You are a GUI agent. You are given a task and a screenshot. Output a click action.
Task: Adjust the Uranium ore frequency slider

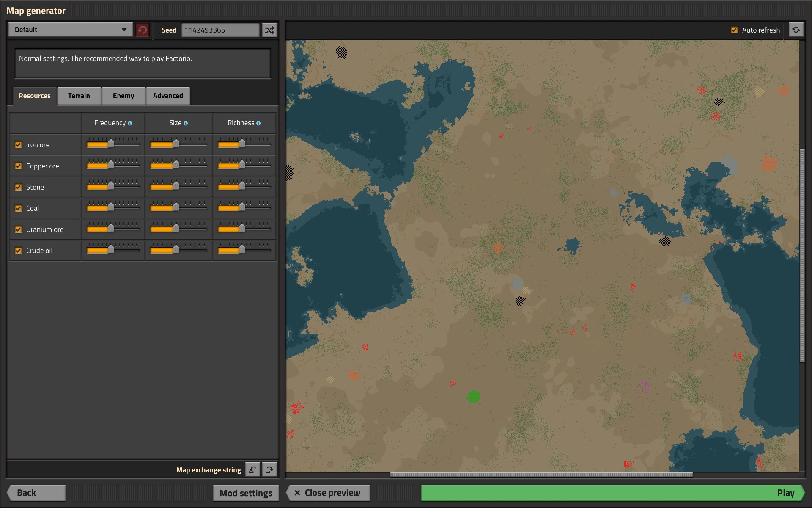(113, 229)
